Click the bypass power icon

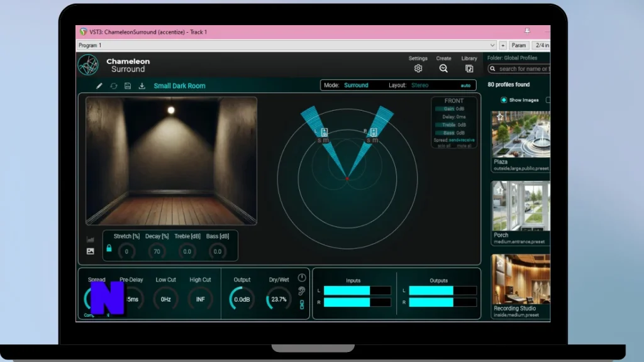(x=302, y=277)
